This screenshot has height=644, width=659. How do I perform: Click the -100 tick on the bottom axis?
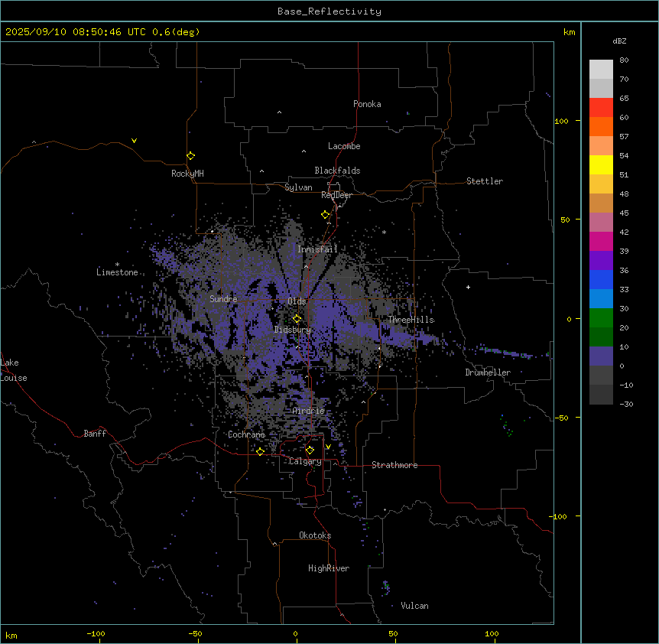pos(96,634)
